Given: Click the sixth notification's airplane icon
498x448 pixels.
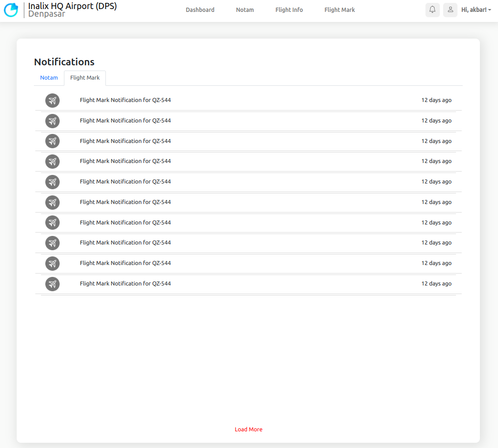Looking at the screenshot, I should coord(52,203).
